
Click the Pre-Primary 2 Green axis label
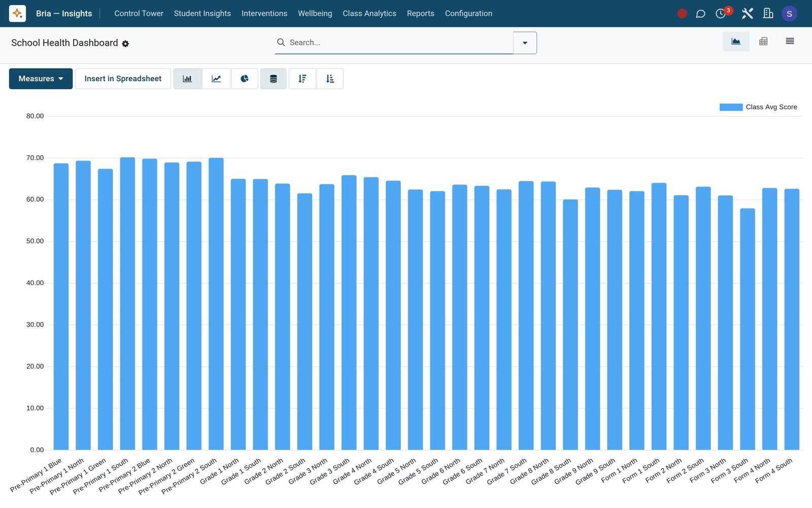click(166, 477)
